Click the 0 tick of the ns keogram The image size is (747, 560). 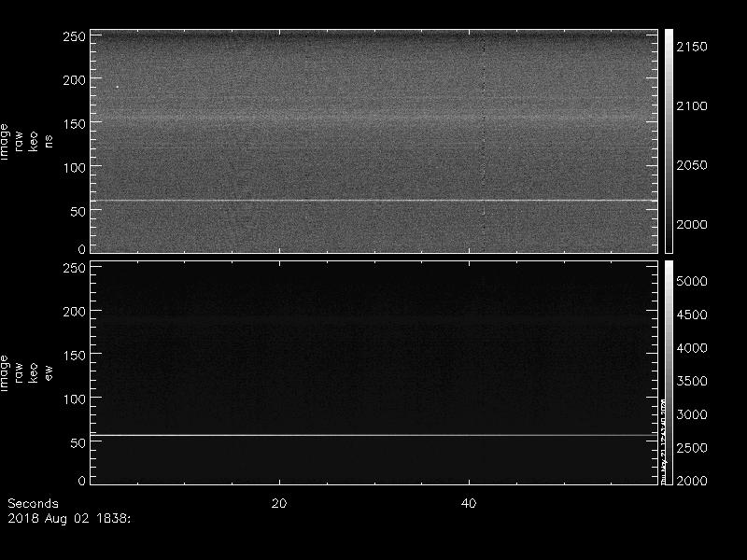tap(81, 249)
